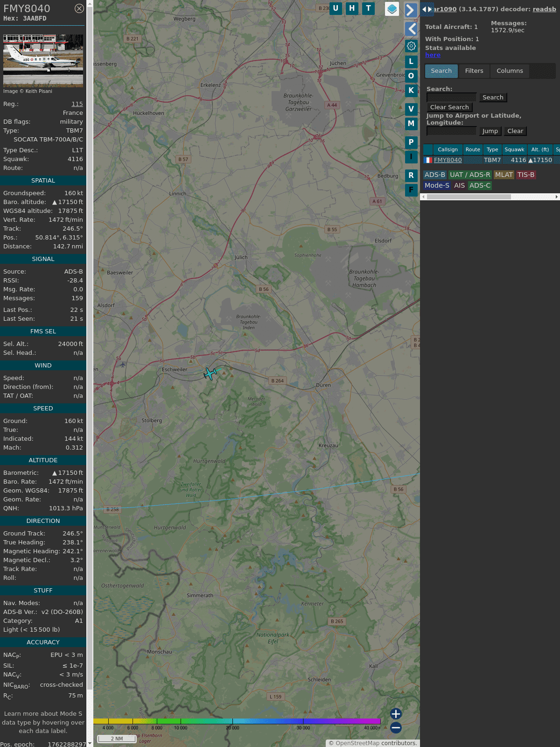Click the Jump to Airport input field
Screen dimensions: 560x747
[x=451, y=131]
